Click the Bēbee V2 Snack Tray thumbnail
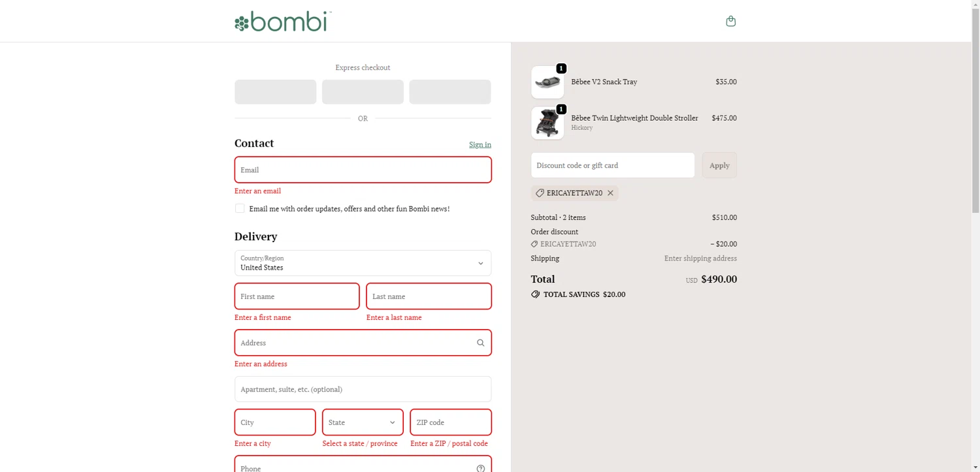 point(547,82)
